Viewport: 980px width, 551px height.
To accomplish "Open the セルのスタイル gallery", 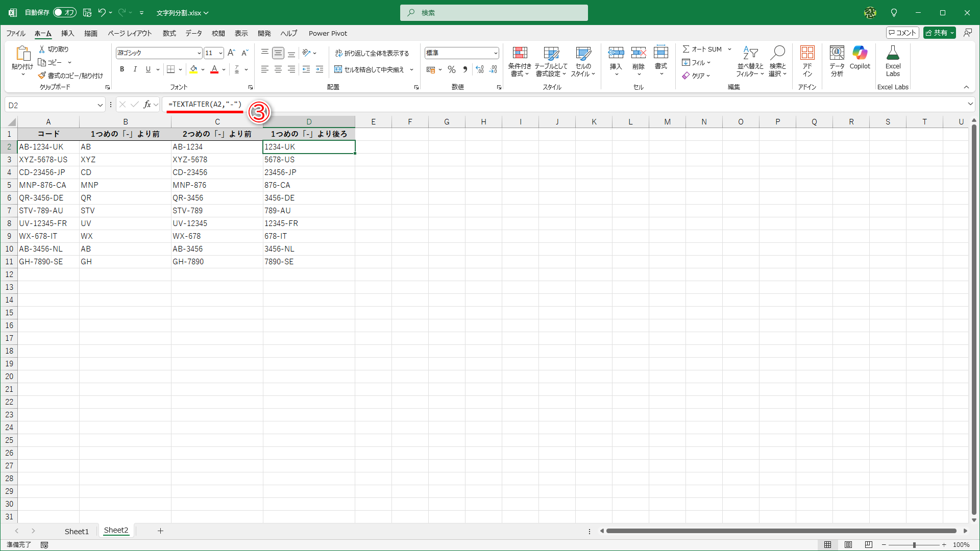I will coord(583,61).
